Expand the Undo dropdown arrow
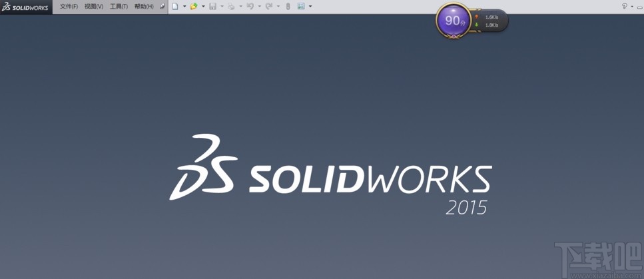Image resolution: width=644 pixels, height=279 pixels. coord(260,7)
